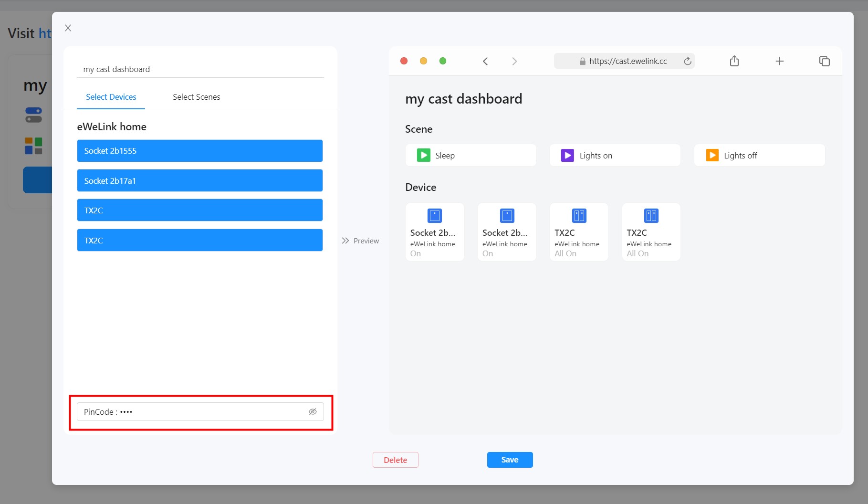Screen dimensions: 868x504
Task: Save the cast dashboard
Action: 510,460
